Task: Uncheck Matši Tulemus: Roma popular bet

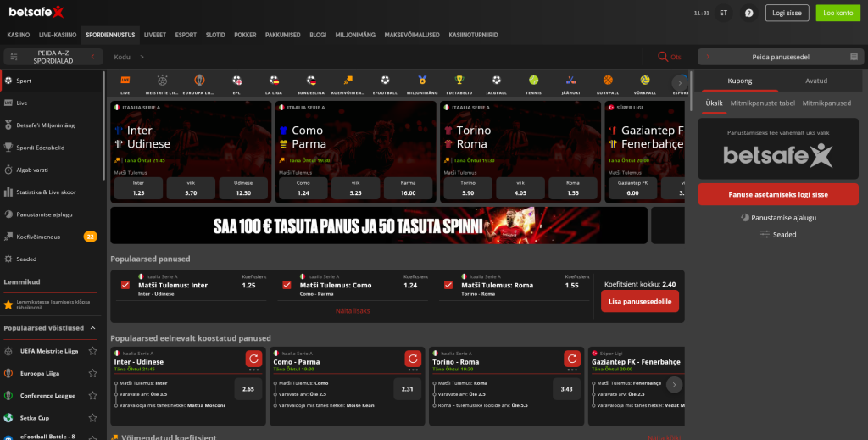Action: pos(448,285)
